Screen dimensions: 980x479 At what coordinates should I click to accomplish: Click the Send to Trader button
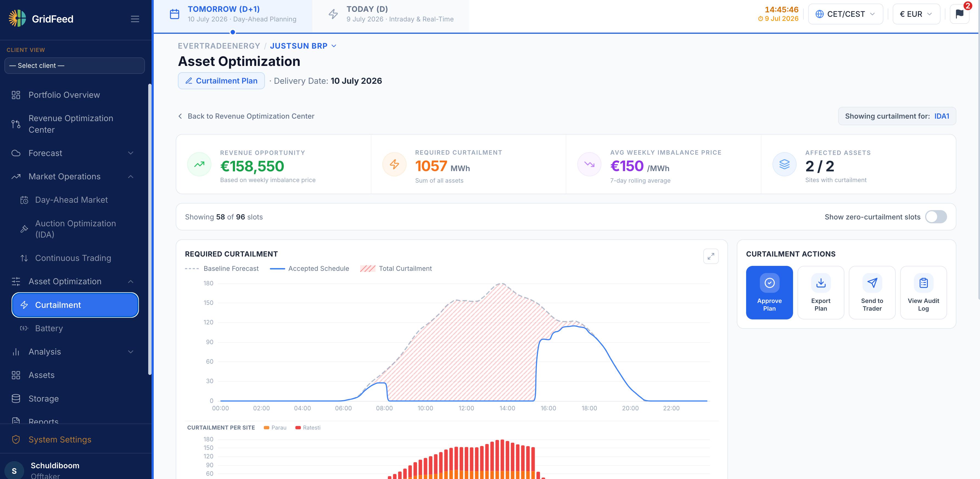872,293
